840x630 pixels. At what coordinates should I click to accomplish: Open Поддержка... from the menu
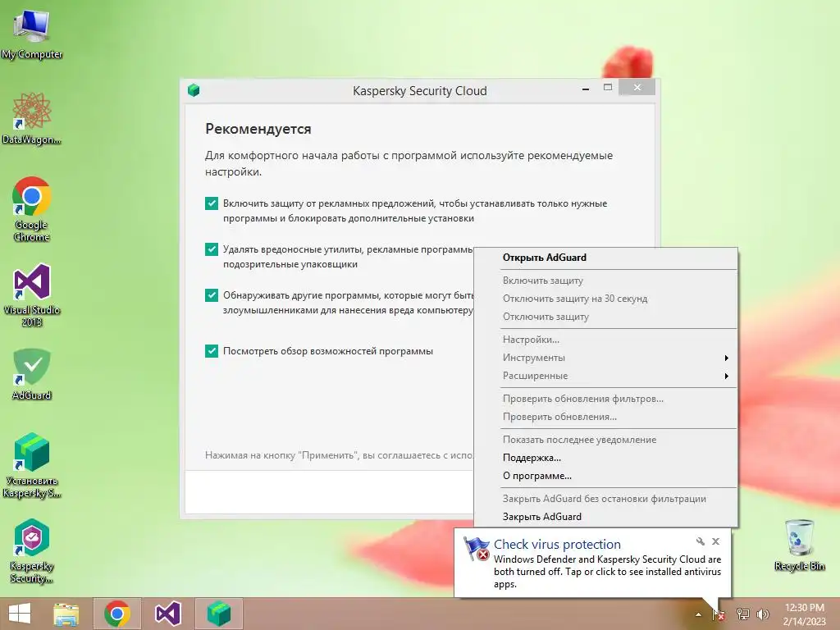pyautogui.click(x=606, y=458)
